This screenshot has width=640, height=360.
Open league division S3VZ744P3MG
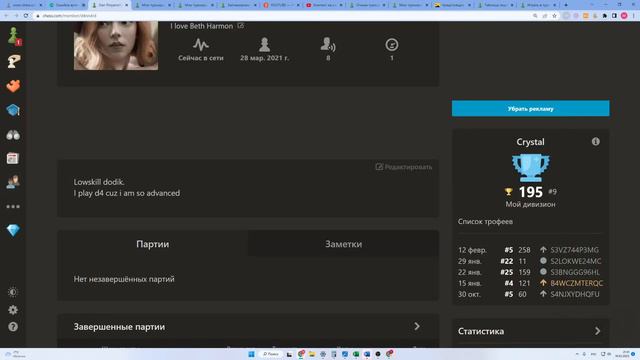[x=574, y=250]
